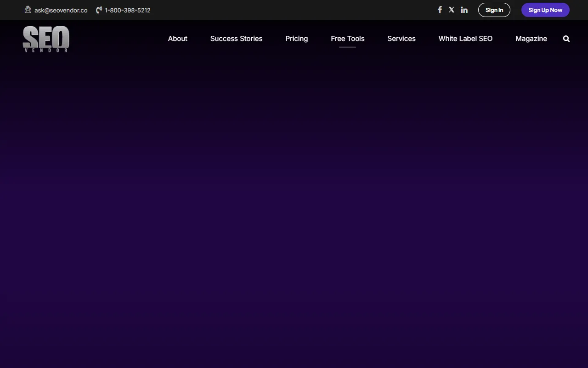Viewport: 588px width, 368px height.
Task: Click the SEO Vendor logo
Action: pyautogui.click(x=46, y=39)
